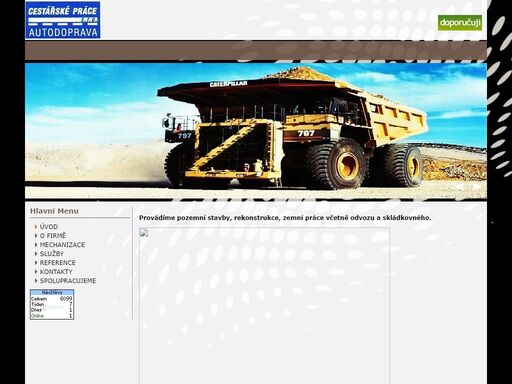Open the SLUŽBY menu link

(52, 254)
